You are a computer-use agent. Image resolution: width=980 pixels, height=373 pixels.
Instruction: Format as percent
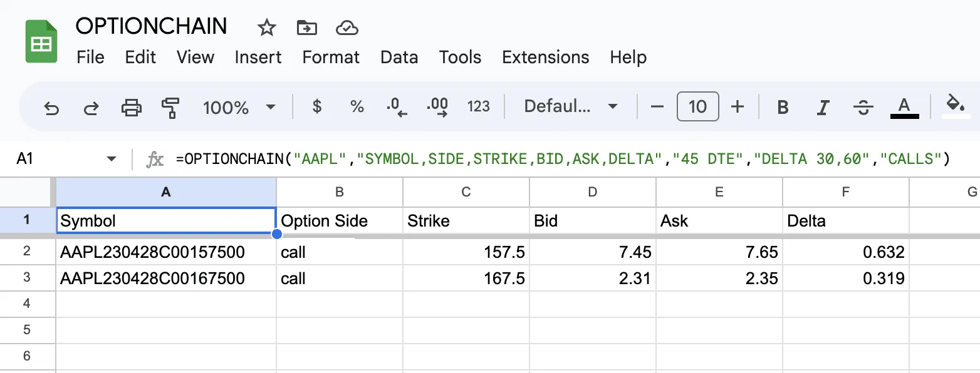357,106
